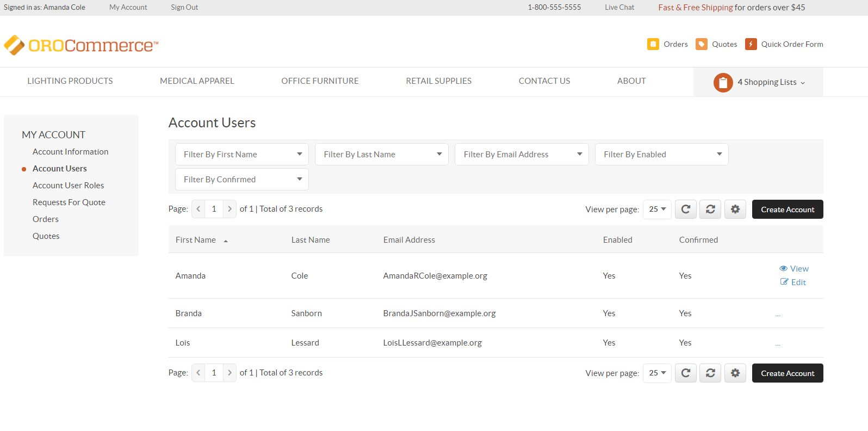The image size is (868, 431).
Task: Open bottom View per page 25 dropdown
Action: [657, 373]
